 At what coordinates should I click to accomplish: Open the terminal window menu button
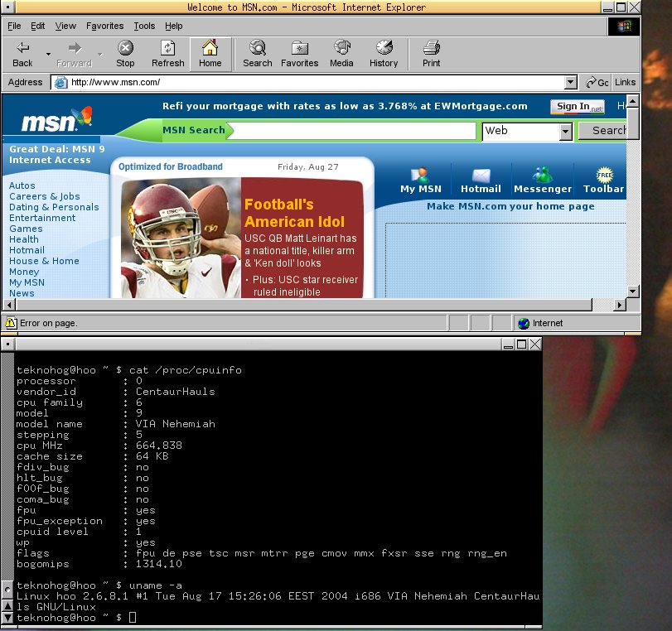click(8, 344)
